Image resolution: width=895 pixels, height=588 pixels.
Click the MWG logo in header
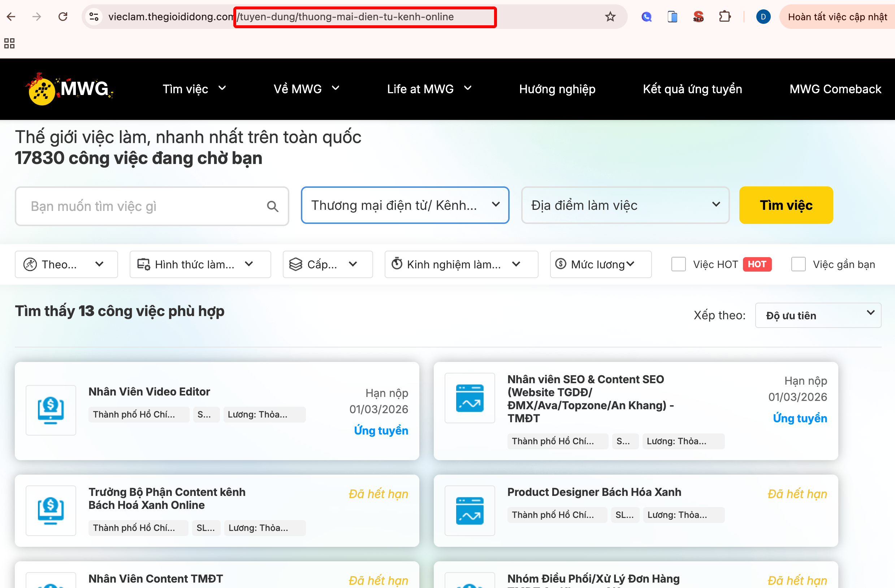69,89
